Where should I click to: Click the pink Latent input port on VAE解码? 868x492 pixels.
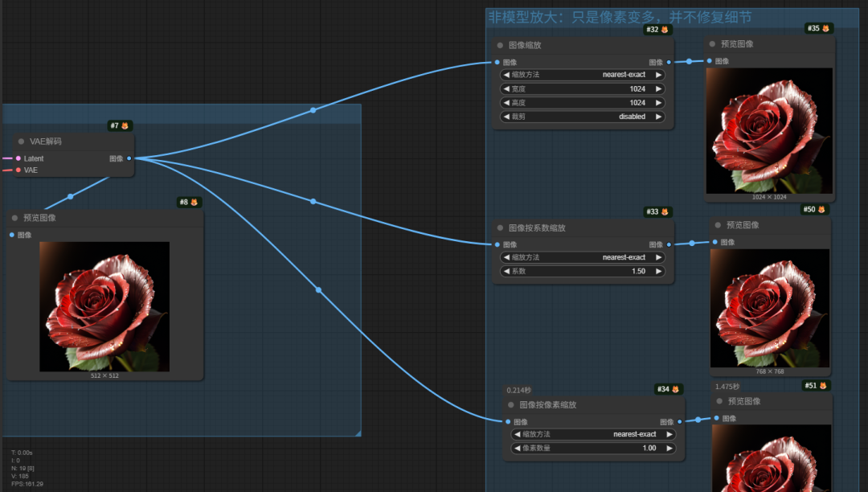(18, 158)
